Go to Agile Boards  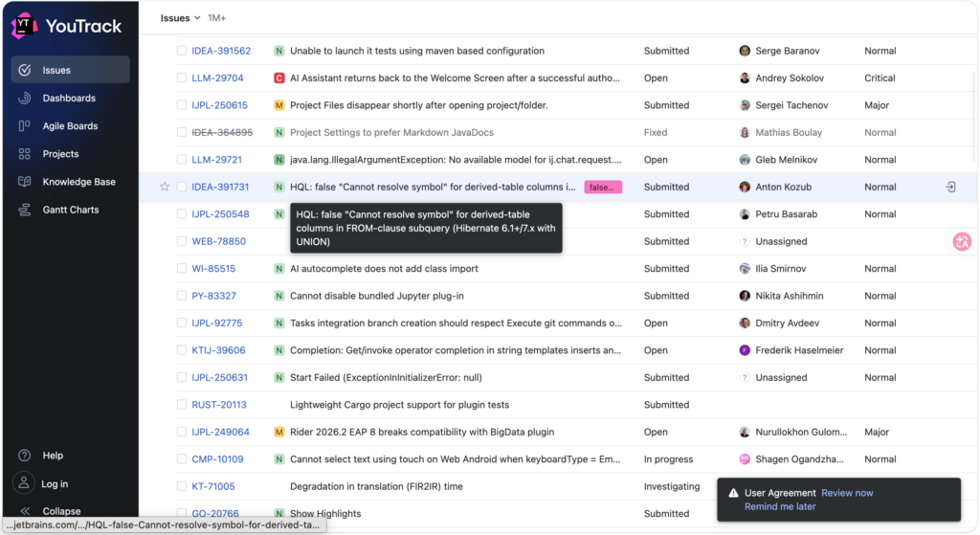(x=70, y=125)
